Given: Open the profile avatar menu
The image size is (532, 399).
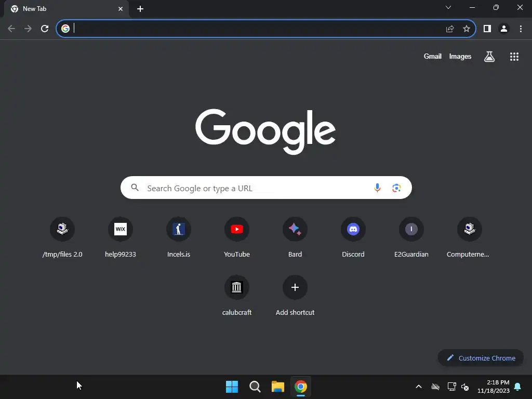Looking at the screenshot, I should 504,29.
